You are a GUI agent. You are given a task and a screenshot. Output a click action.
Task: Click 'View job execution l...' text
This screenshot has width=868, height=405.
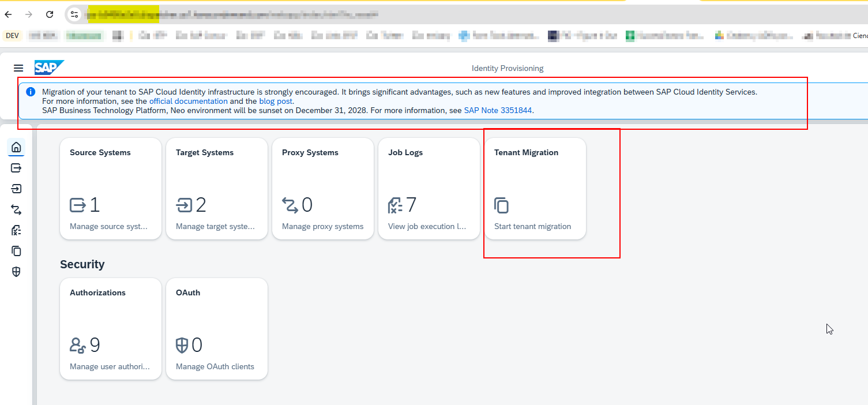[x=427, y=226]
